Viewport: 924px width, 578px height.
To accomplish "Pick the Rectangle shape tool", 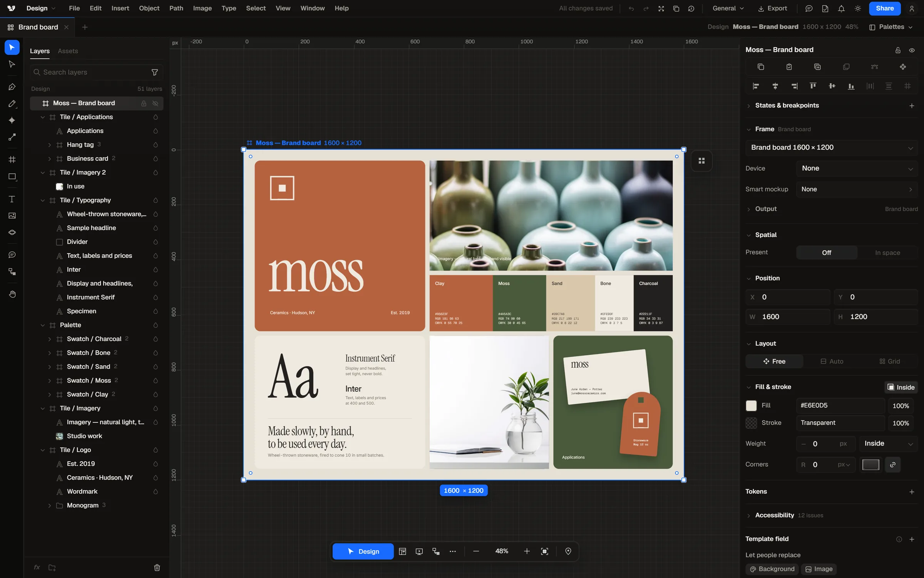I will click(x=12, y=176).
